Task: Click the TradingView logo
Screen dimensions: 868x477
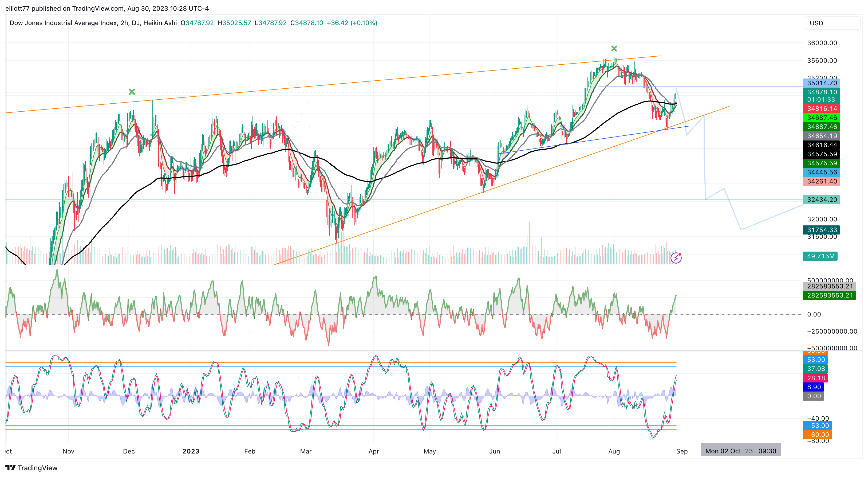Action: [x=31, y=468]
